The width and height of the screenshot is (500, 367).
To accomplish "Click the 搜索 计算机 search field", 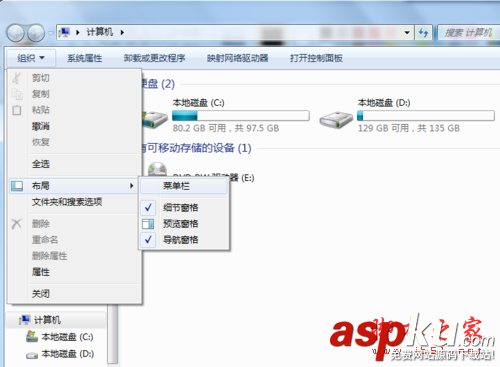I will tap(468, 33).
